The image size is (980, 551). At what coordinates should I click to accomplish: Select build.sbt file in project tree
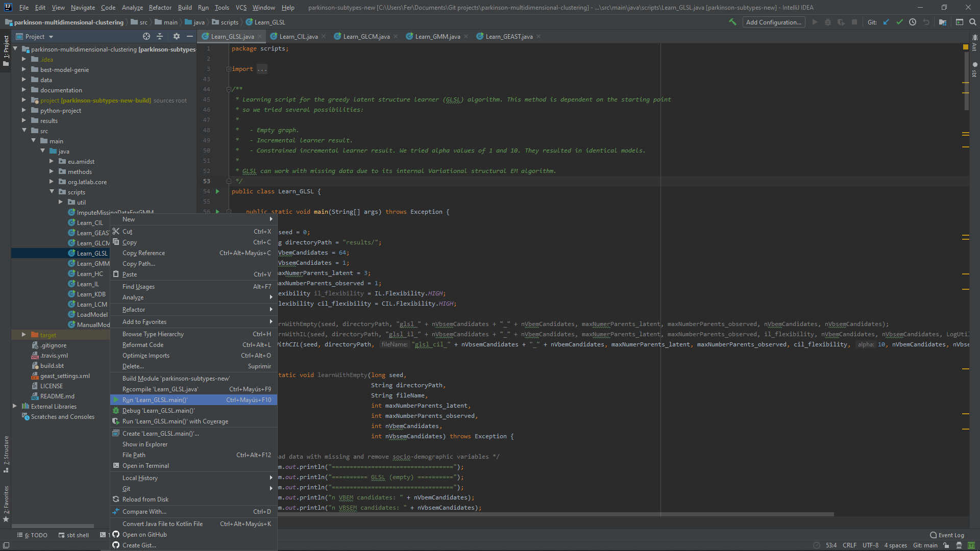pyautogui.click(x=52, y=365)
